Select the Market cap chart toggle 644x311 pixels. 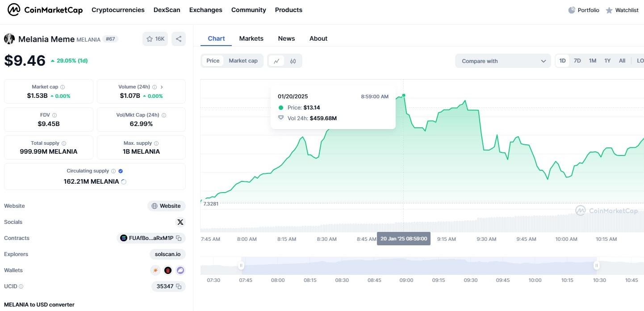243,61
